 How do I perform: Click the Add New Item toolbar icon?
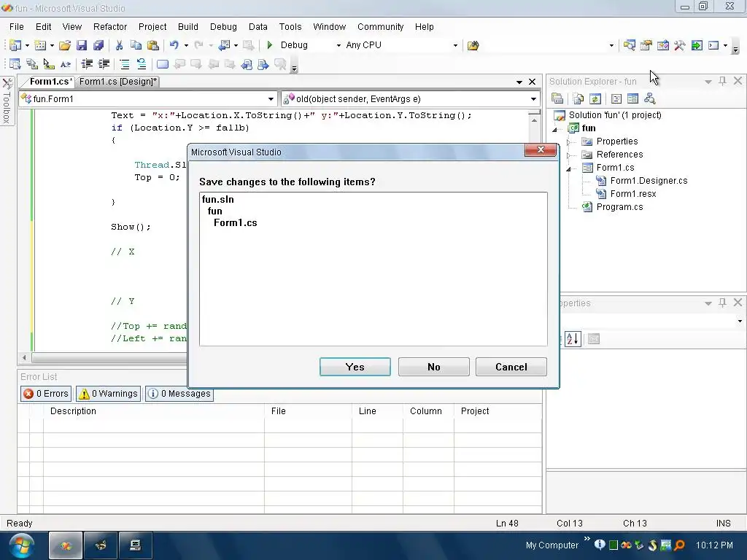41,45
